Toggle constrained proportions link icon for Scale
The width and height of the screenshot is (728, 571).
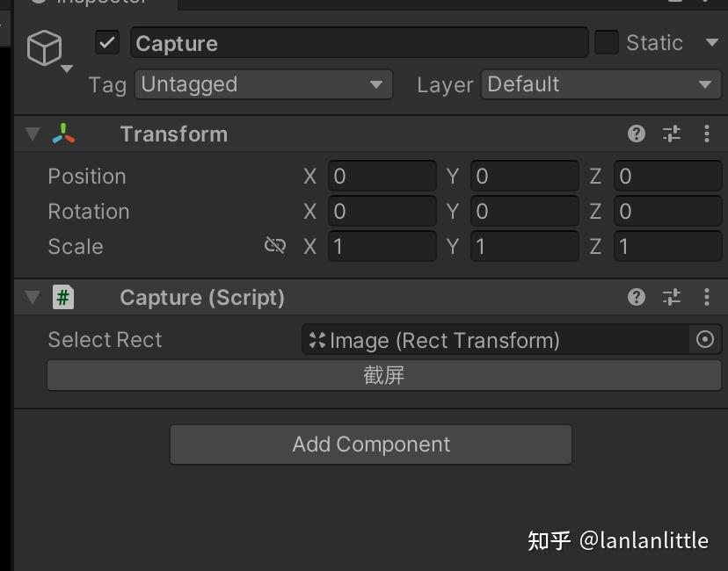pyautogui.click(x=275, y=245)
